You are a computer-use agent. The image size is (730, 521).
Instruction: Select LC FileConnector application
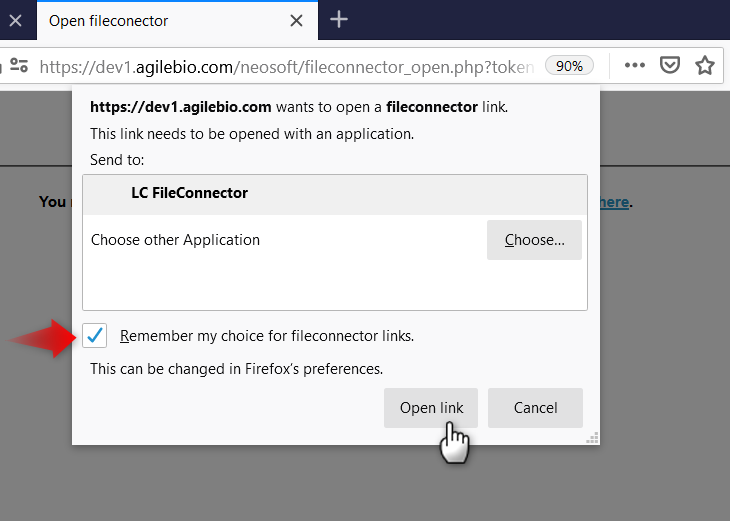click(335, 195)
